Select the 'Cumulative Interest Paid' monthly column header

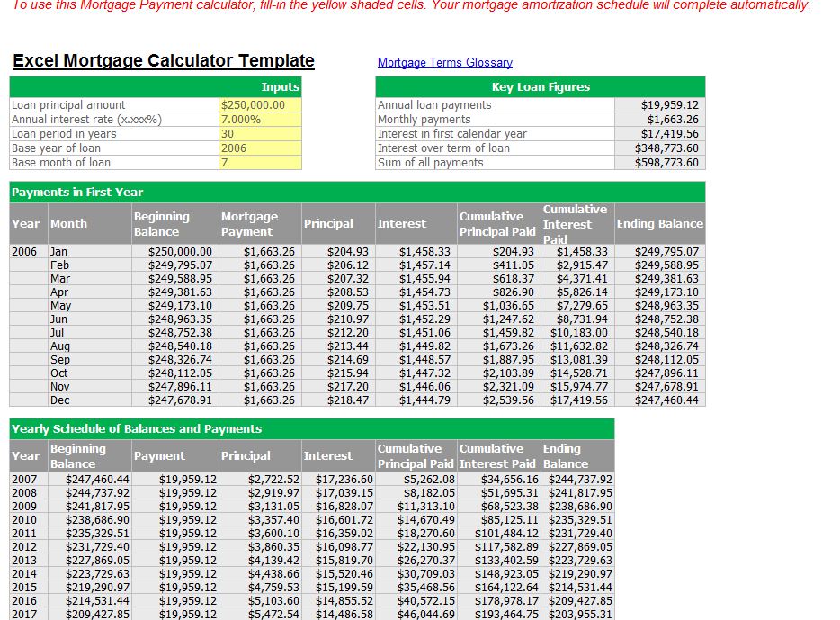pos(577,224)
